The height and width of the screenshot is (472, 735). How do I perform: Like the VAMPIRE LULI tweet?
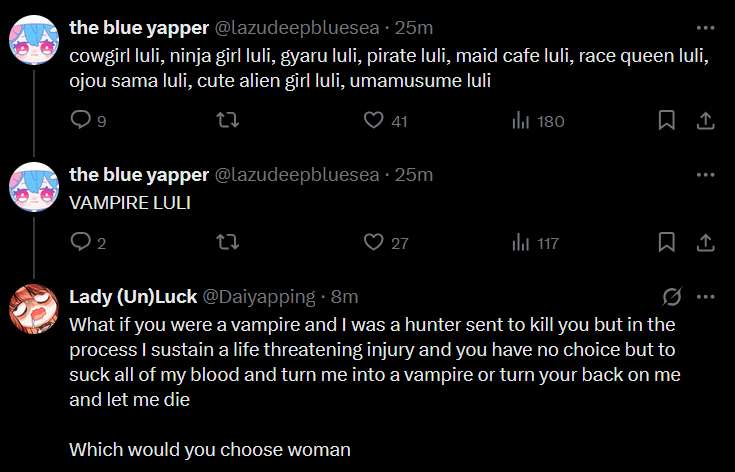(x=374, y=242)
